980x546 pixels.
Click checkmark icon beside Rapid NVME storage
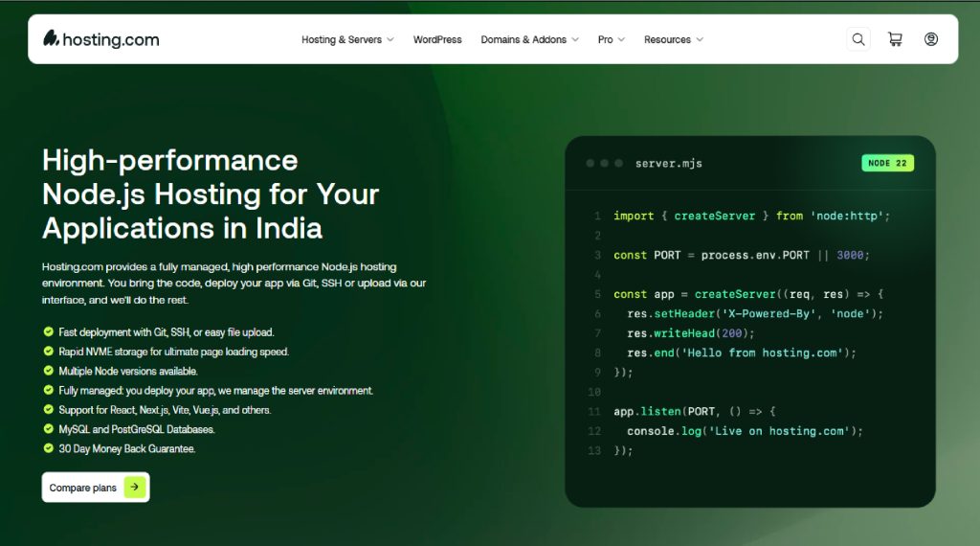(48, 352)
